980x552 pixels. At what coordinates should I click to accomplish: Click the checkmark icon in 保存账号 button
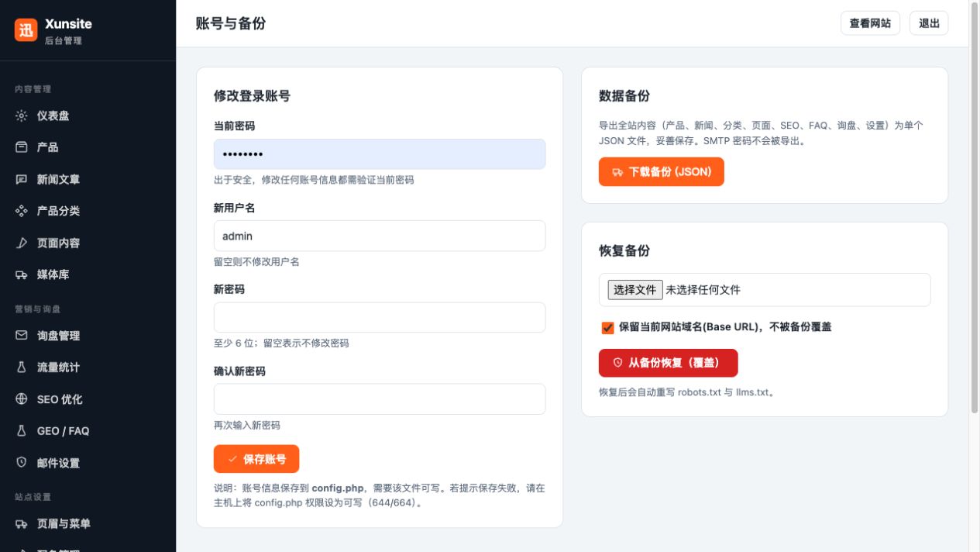[232, 459]
